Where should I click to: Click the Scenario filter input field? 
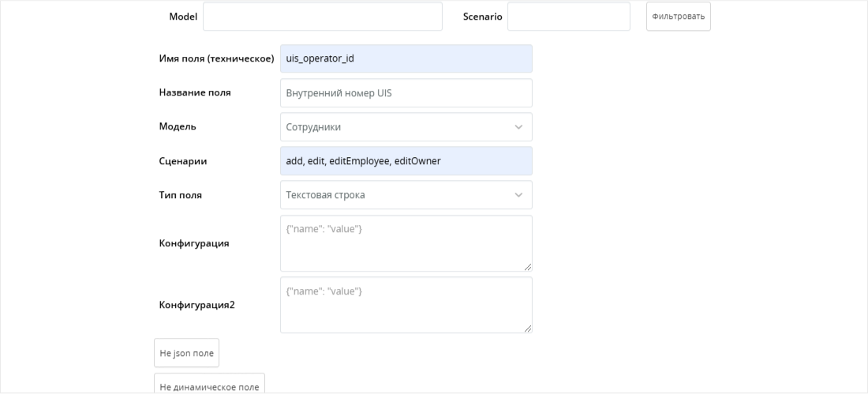pos(568,17)
